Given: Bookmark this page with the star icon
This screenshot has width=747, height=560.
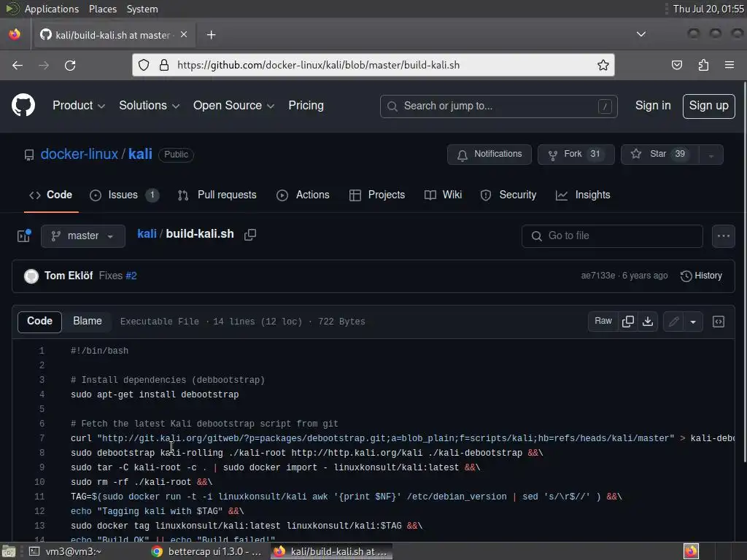Looking at the screenshot, I should [x=603, y=65].
